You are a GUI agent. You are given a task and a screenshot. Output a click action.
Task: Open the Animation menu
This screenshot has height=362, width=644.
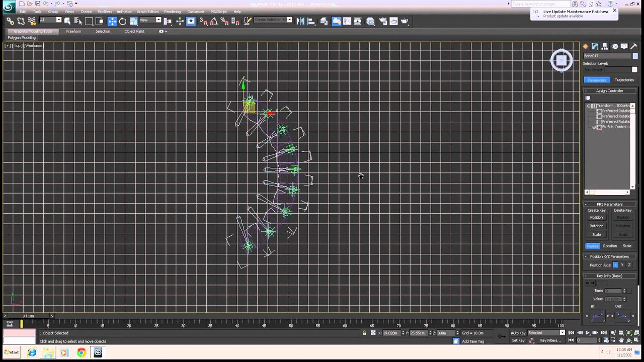pos(124,12)
